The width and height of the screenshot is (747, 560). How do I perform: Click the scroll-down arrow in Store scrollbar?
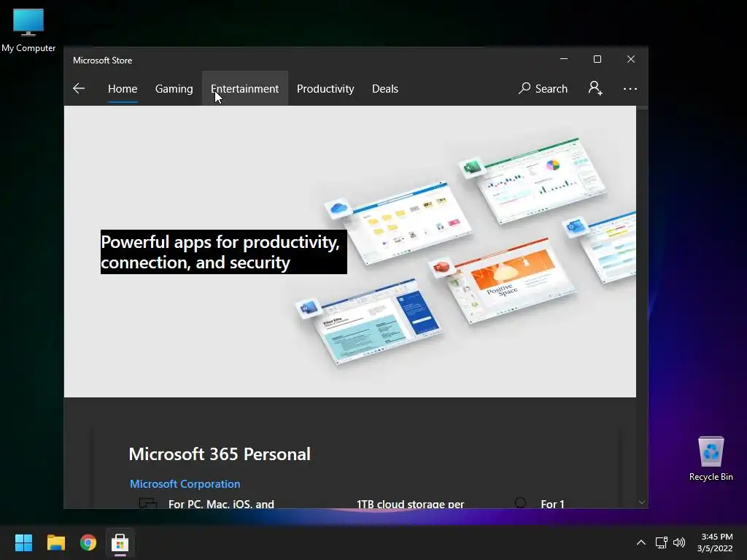[642, 502]
